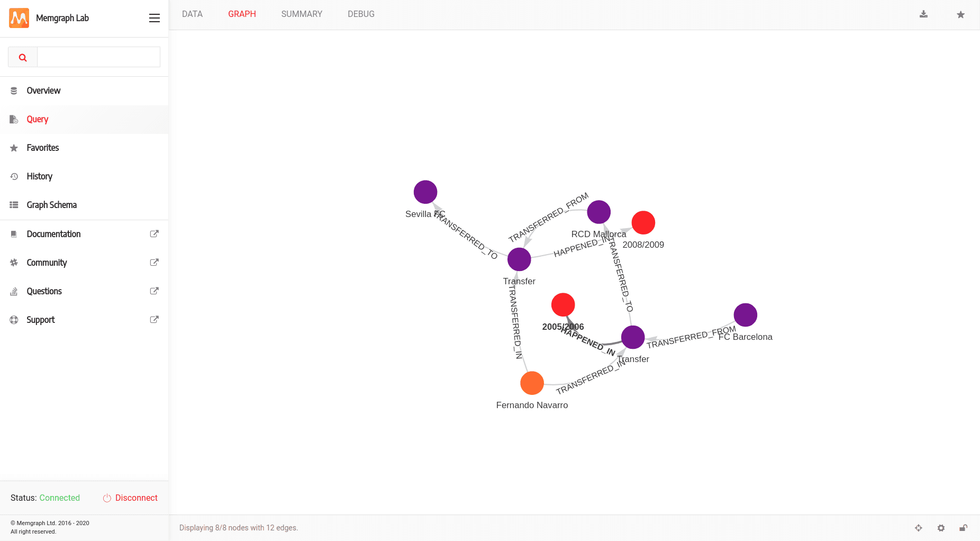This screenshot has width=980, height=541.
Task: Switch to the DEBUG tab
Action: 361,14
